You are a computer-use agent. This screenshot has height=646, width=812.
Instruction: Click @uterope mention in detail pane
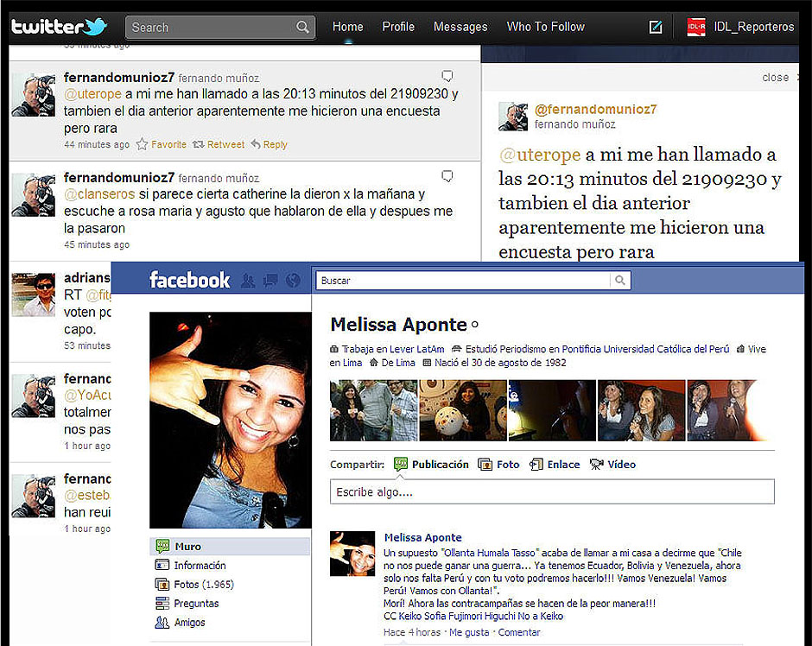pyautogui.click(x=540, y=155)
